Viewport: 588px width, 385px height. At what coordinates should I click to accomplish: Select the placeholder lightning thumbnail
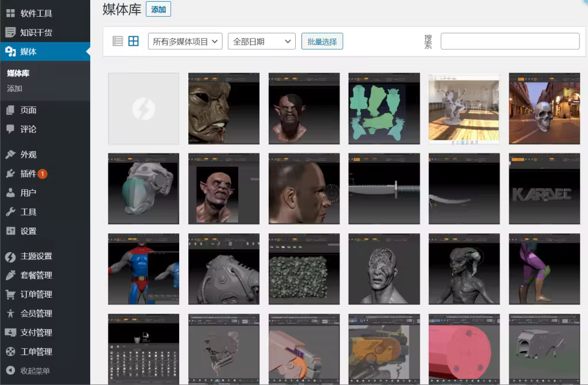[144, 109]
